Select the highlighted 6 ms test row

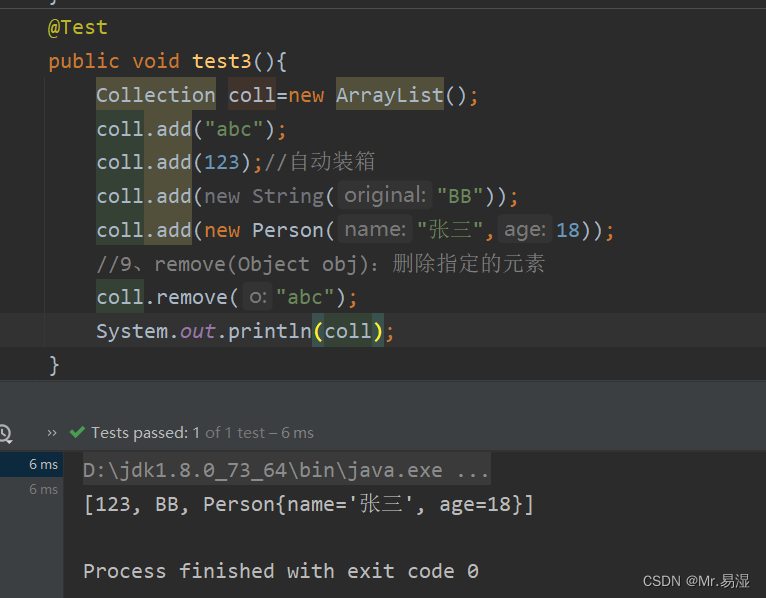(31, 464)
